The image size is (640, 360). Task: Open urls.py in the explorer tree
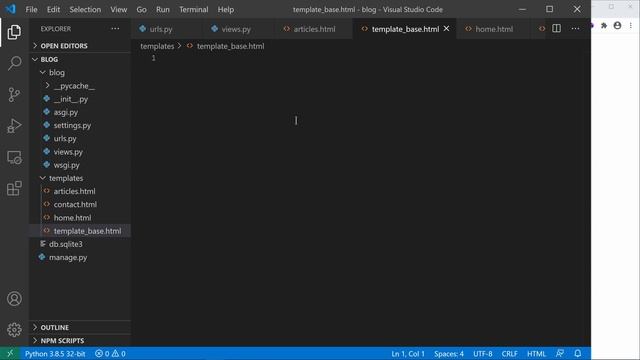click(80, 138)
